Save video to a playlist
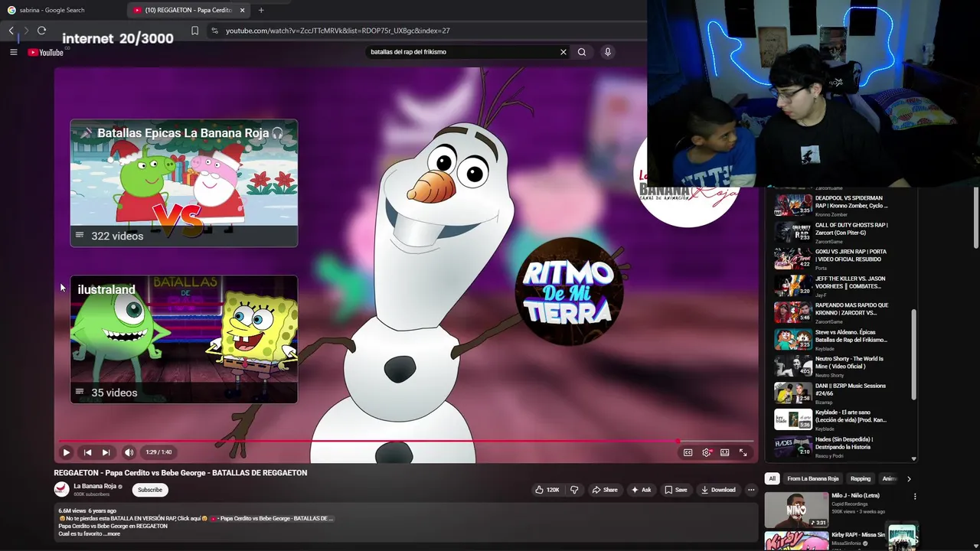980x551 pixels. click(x=676, y=490)
